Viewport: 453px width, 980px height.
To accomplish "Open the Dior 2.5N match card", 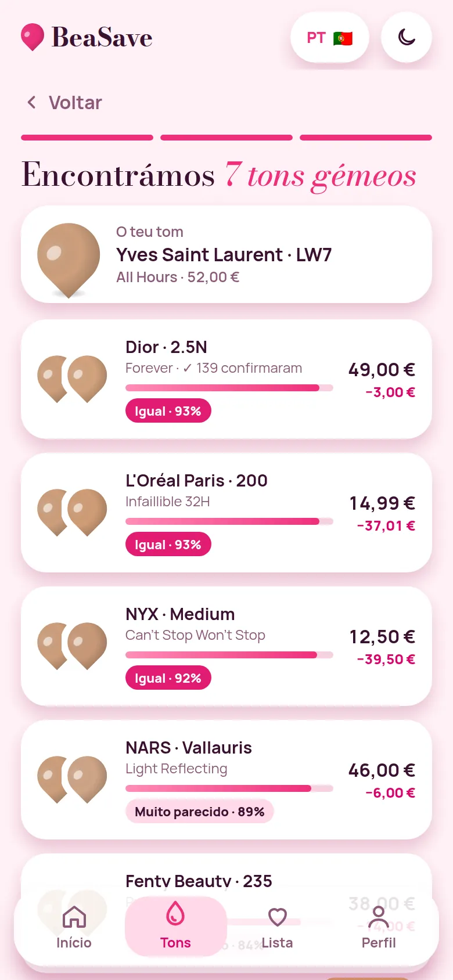I will [x=227, y=379].
